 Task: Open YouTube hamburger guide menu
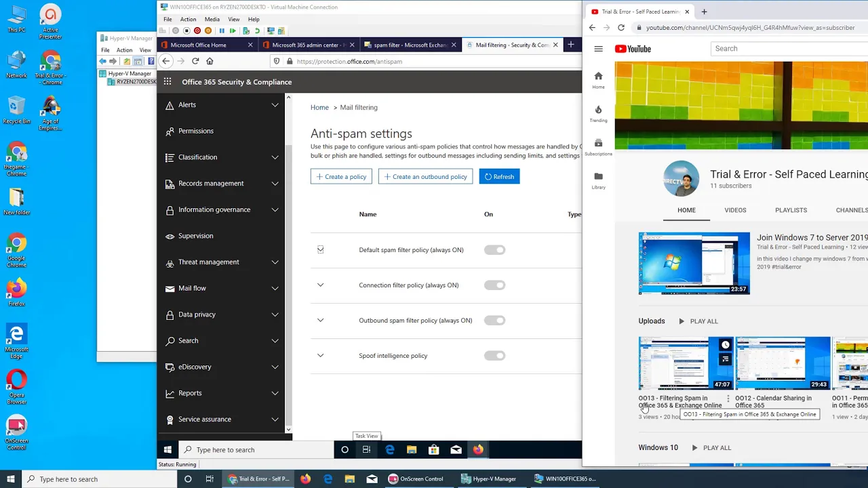[598, 49]
